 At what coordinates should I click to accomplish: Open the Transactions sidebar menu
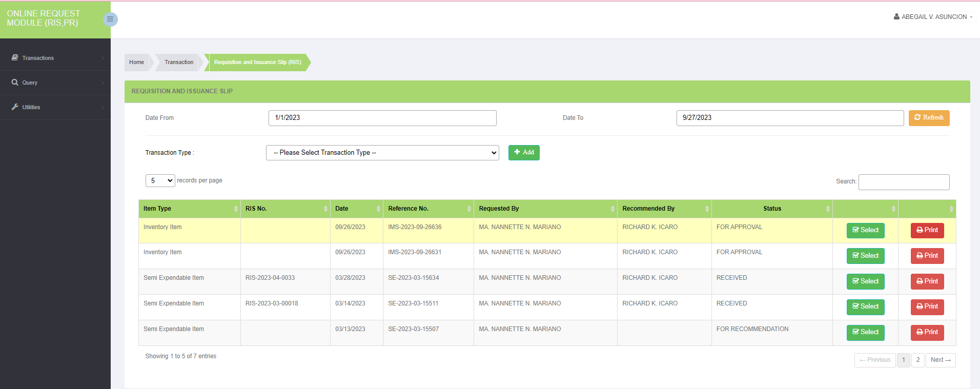click(x=55, y=58)
